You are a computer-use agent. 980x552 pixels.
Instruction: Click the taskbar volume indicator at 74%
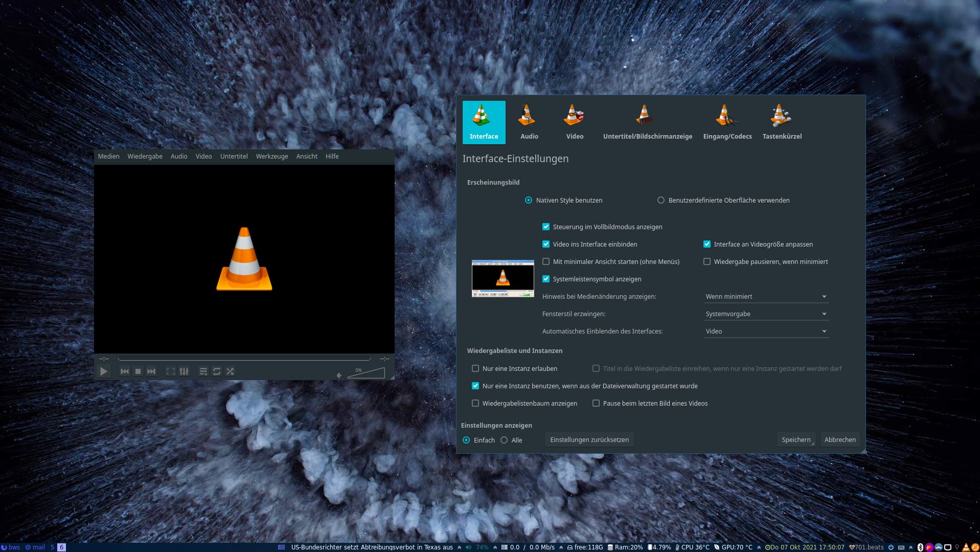coord(477,547)
